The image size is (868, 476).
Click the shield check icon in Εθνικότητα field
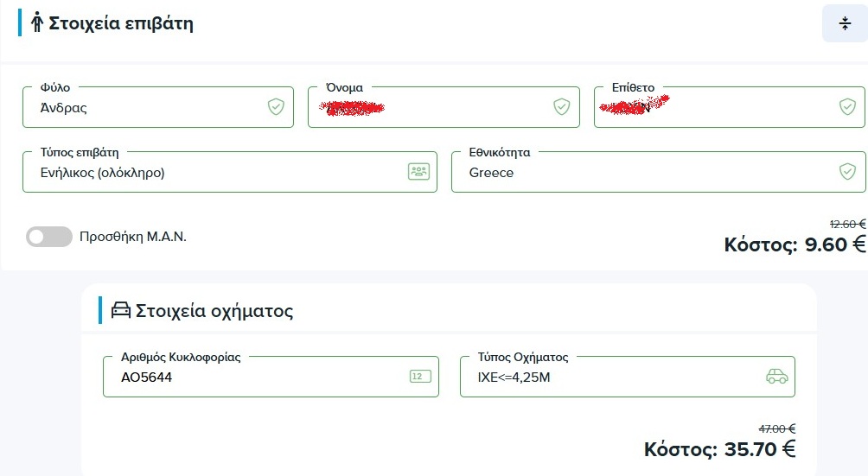click(847, 172)
